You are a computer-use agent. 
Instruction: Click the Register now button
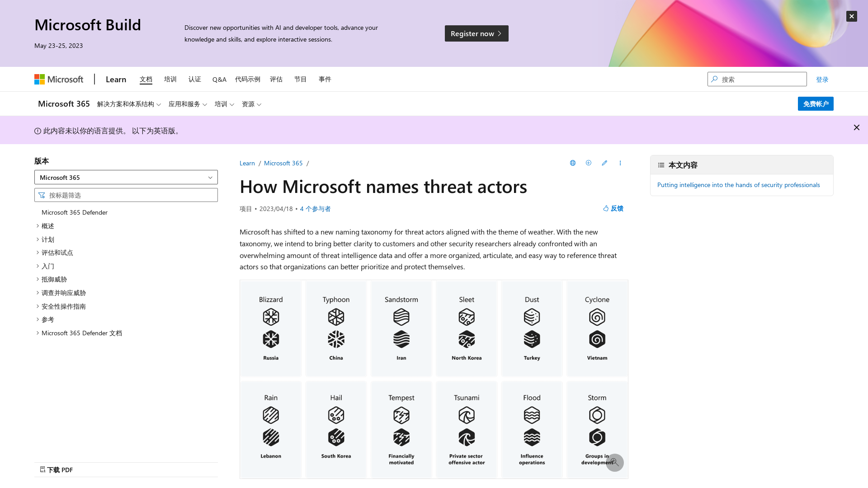click(x=476, y=33)
